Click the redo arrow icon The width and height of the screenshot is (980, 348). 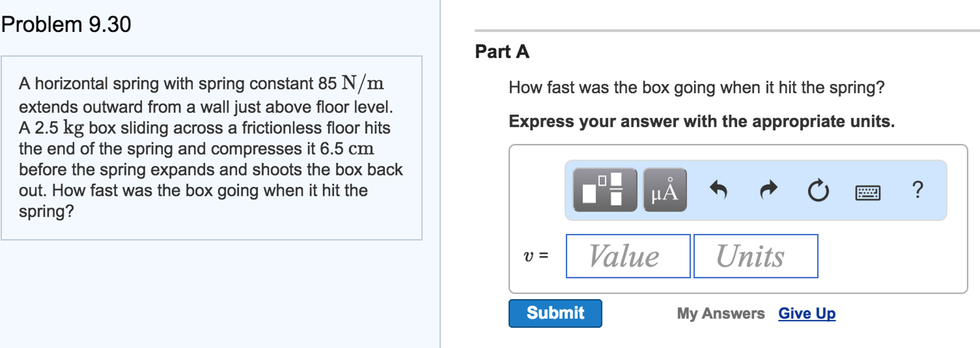(x=769, y=190)
